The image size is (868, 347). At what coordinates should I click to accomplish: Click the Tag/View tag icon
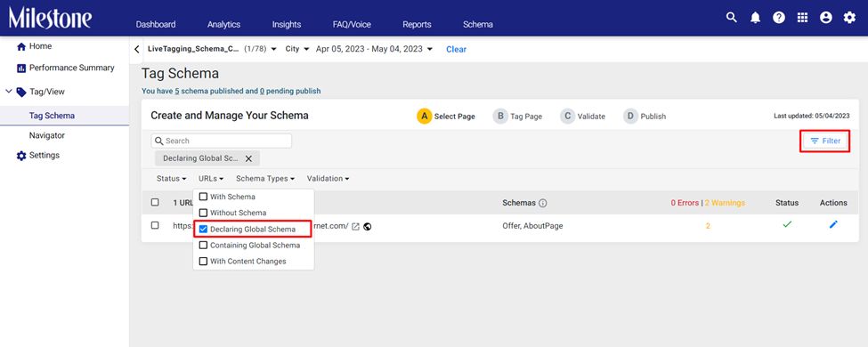coord(21,92)
